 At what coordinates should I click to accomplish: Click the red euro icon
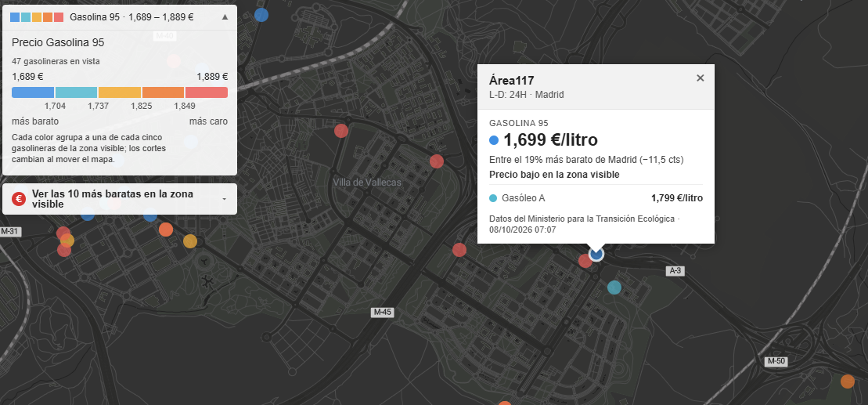pos(19,199)
